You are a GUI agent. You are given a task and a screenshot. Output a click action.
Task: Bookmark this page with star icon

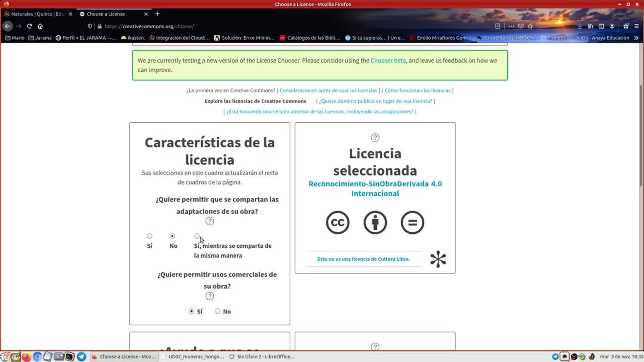pyautogui.click(x=530, y=26)
